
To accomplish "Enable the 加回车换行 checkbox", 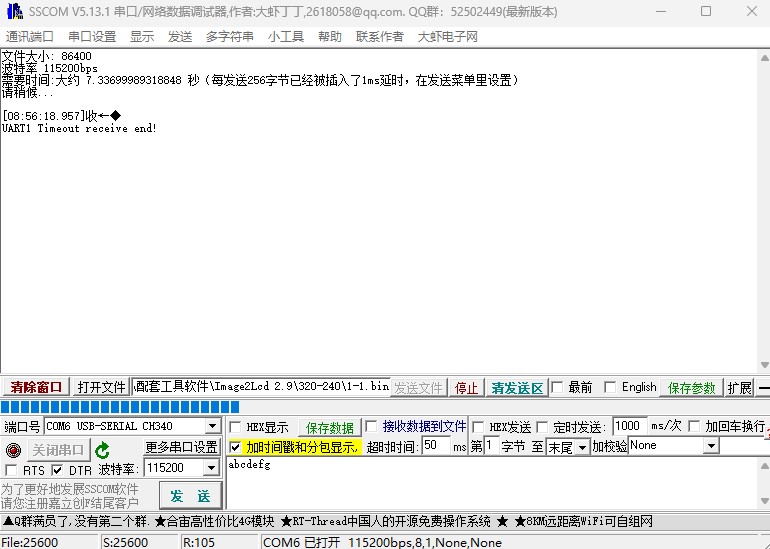I will coord(694,426).
